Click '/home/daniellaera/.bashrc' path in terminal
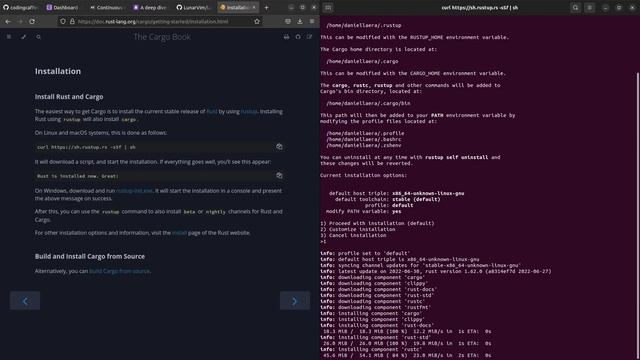This screenshot has width=640, height=360. (364, 139)
